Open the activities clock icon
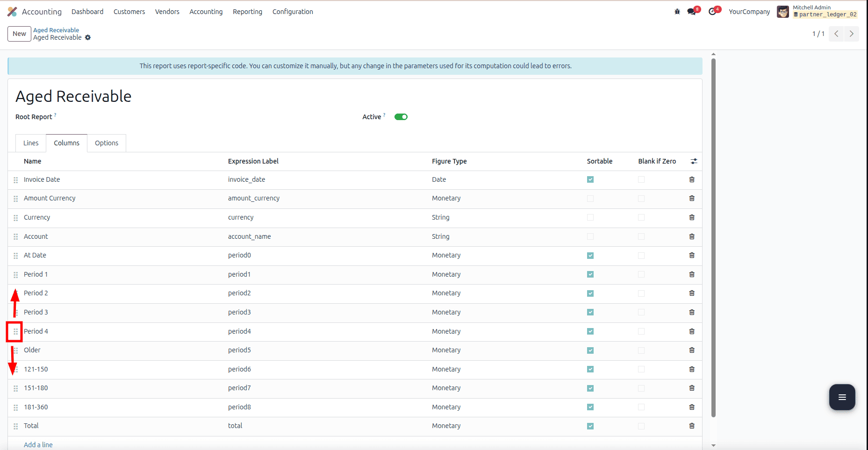868x450 pixels. [x=712, y=12]
